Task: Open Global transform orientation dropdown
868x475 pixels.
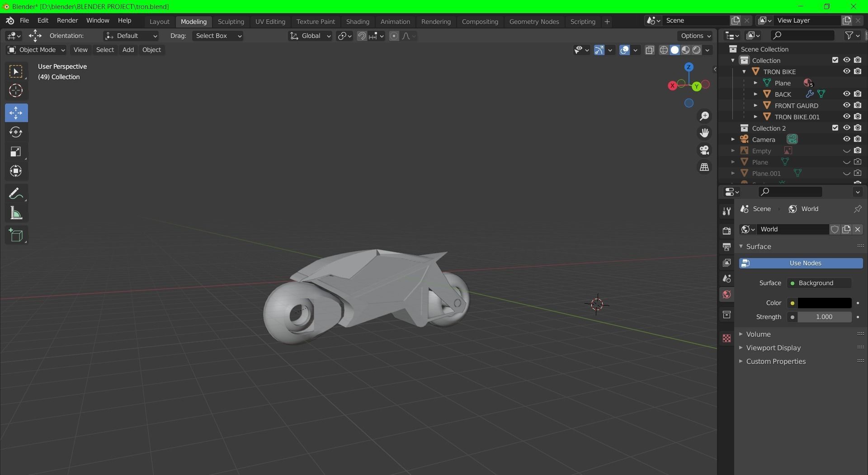Action: tap(310, 36)
